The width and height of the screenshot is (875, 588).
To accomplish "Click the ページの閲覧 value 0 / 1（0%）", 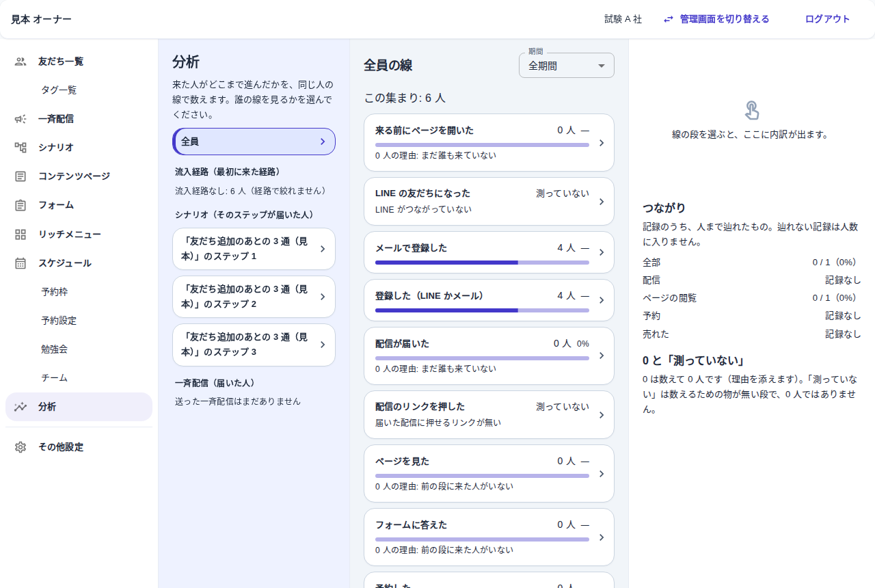I will pyautogui.click(x=837, y=298).
